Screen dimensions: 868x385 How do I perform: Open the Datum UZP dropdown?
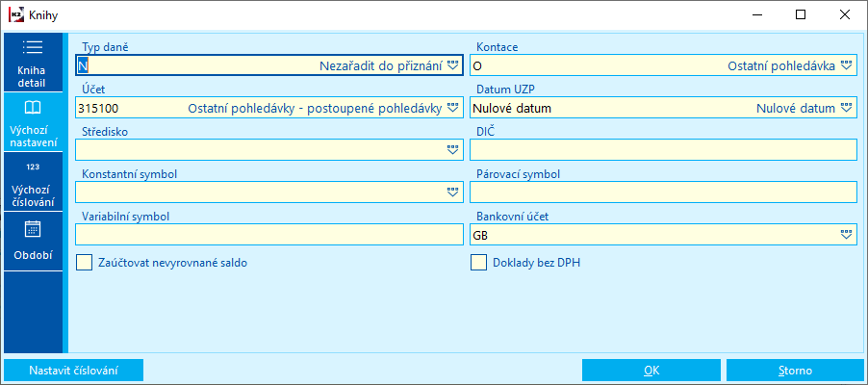846,108
